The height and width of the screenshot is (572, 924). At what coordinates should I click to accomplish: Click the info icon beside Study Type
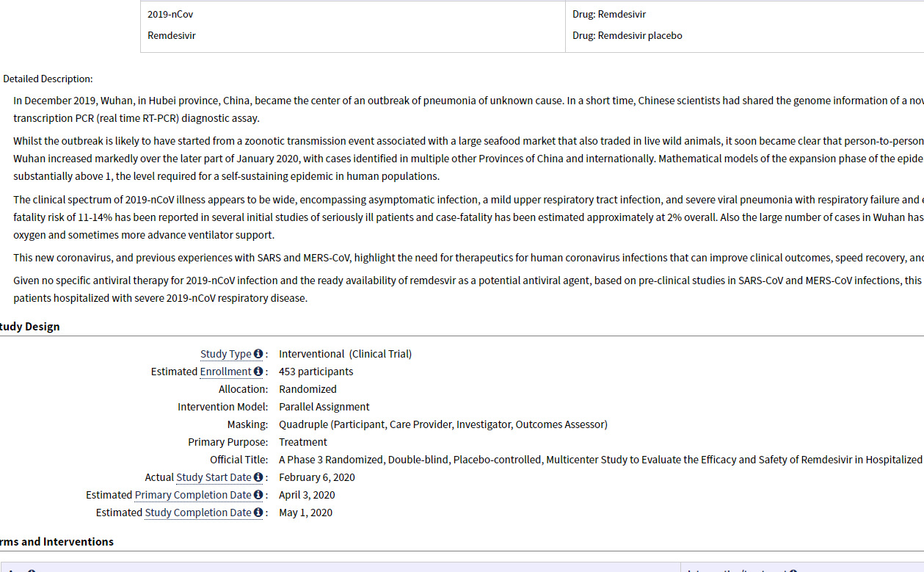pos(258,354)
